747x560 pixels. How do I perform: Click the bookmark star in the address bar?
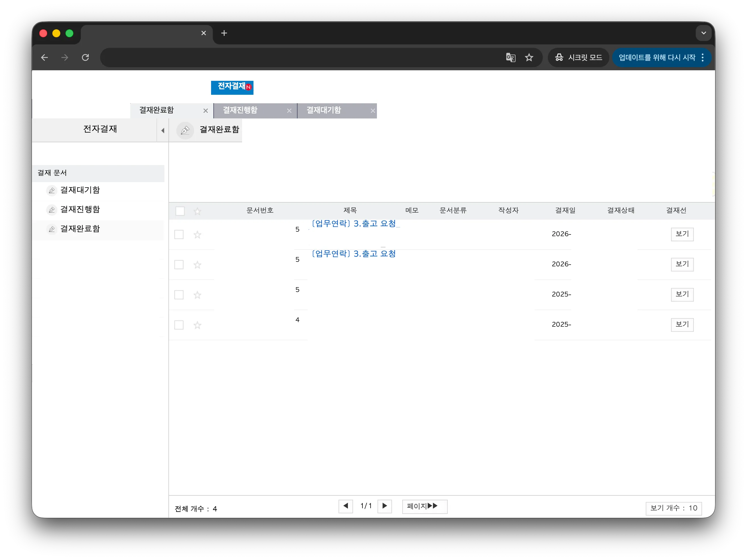point(529,57)
